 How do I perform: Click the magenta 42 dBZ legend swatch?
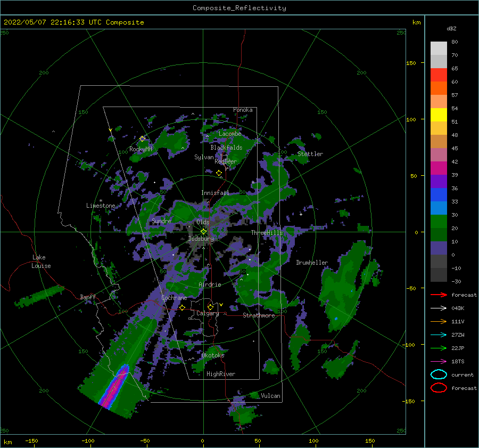pos(439,168)
